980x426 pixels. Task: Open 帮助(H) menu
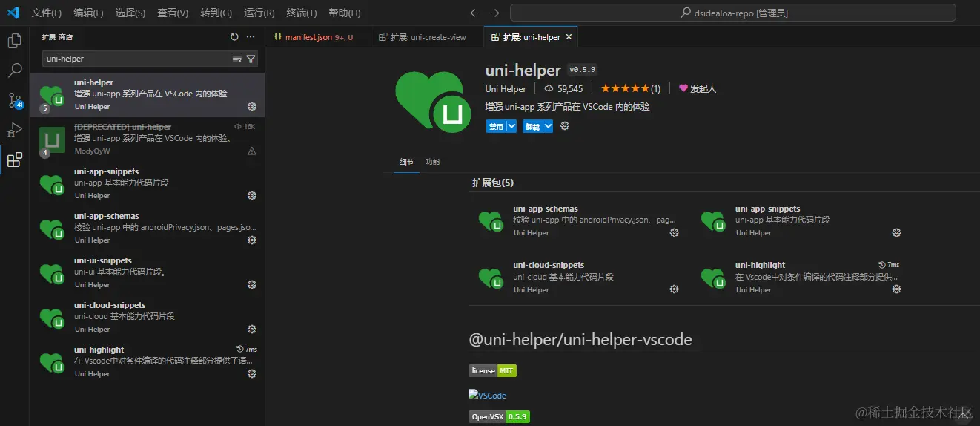(x=345, y=13)
